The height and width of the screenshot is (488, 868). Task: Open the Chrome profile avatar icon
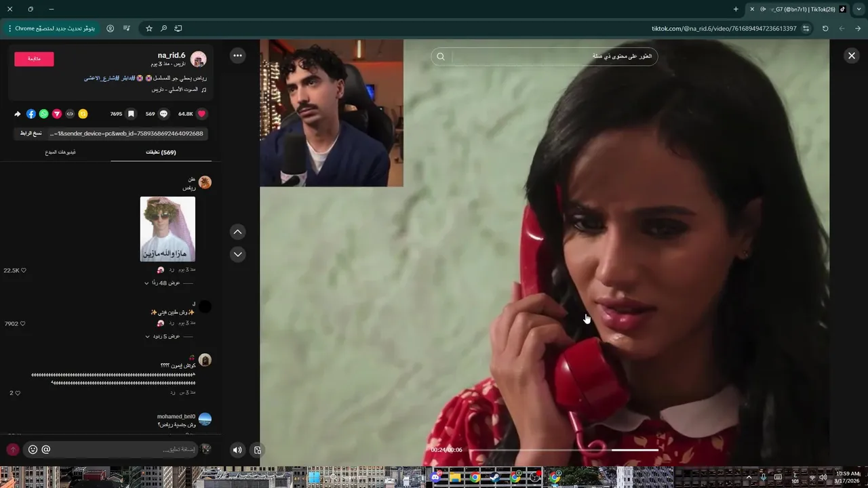tap(111, 28)
